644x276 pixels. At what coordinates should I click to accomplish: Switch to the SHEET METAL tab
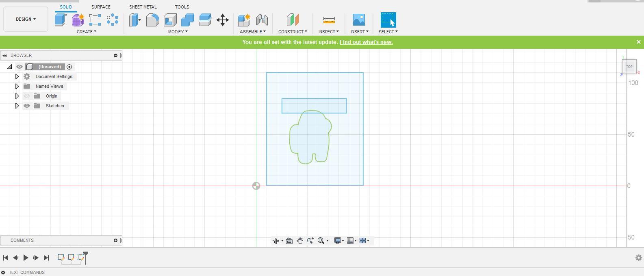coord(143,7)
